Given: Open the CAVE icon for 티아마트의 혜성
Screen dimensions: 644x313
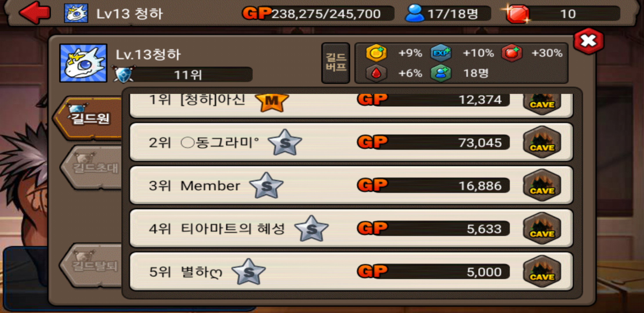Looking at the screenshot, I should tap(542, 228).
